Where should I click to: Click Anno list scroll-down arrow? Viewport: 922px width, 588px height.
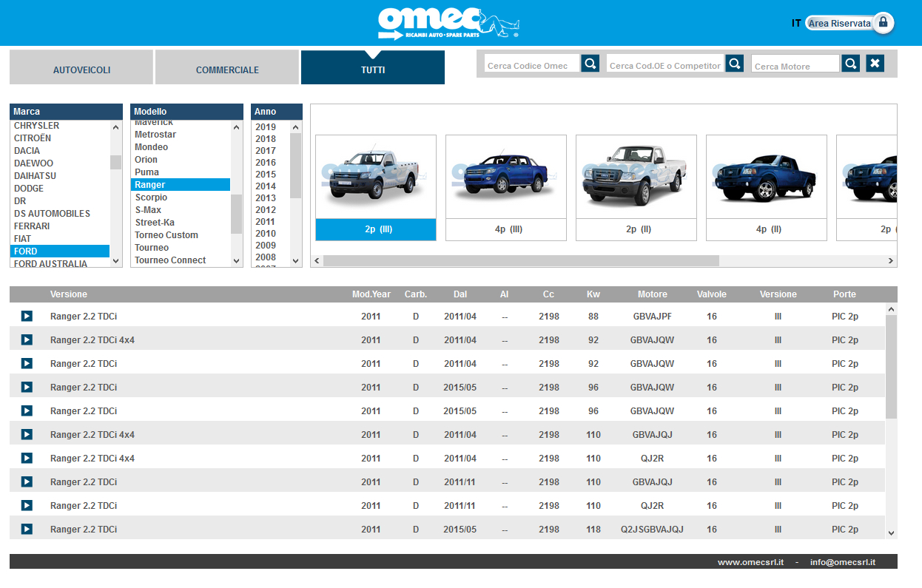click(x=296, y=260)
